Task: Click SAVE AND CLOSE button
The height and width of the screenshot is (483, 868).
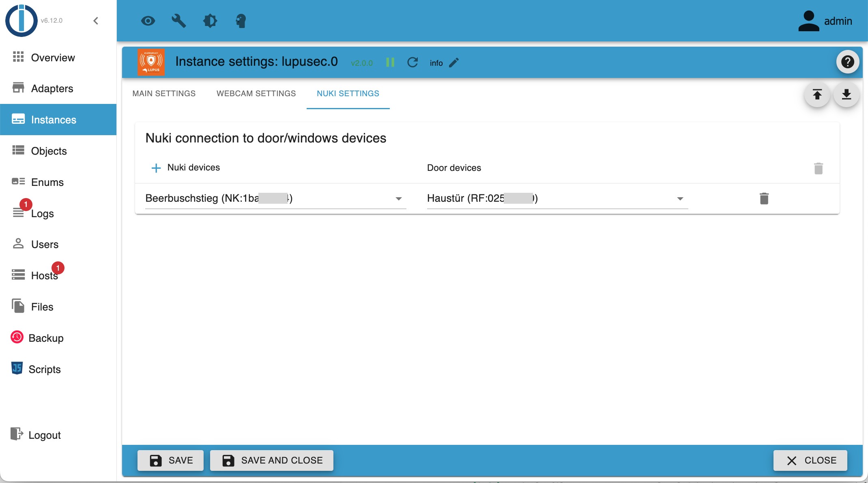Action: [x=271, y=460]
